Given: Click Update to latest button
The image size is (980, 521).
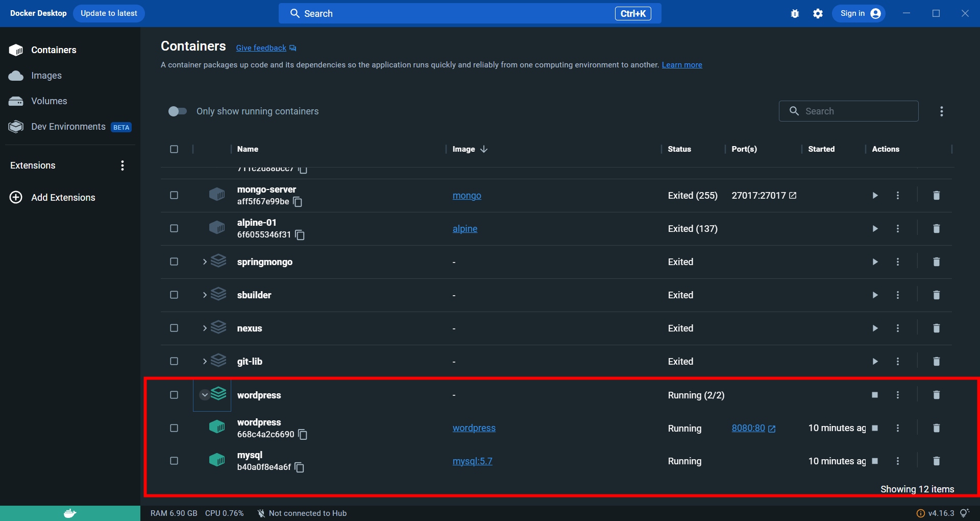Looking at the screenshot, I should [x=109, y=13].
